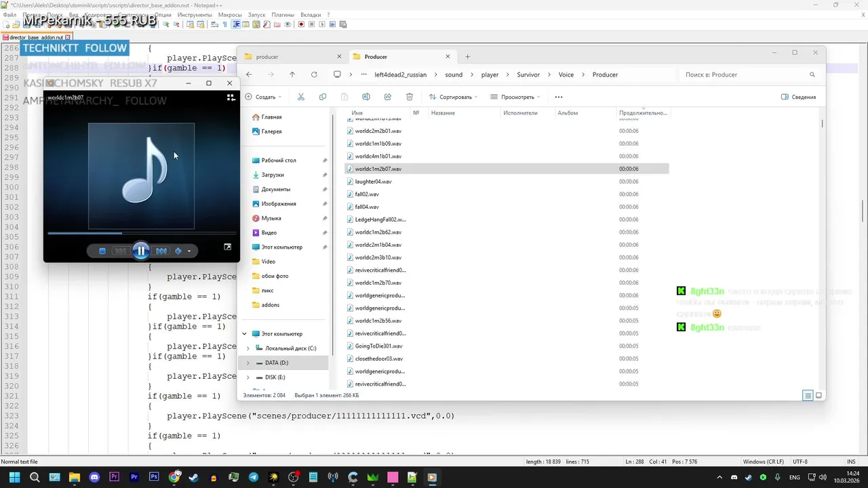
Task: Expand the 'Локальный диск (C:)' node
Action: (248, 348)
